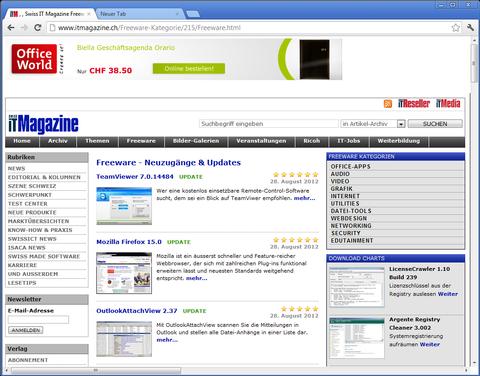Open the Chrome wrench menu
Screen dimensions: 480x376
click(x=470, y=28)
